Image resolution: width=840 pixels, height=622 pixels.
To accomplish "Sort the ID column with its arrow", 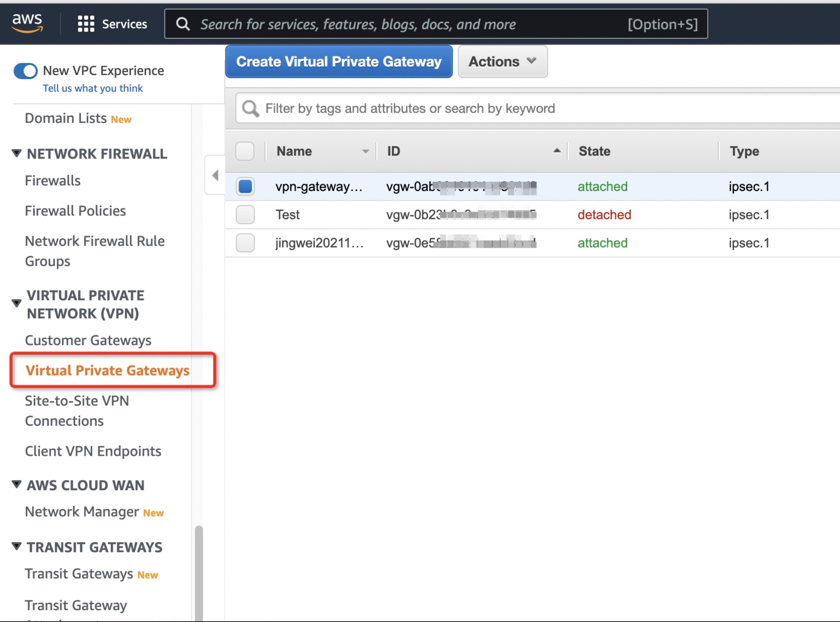I will click(556, 151).
